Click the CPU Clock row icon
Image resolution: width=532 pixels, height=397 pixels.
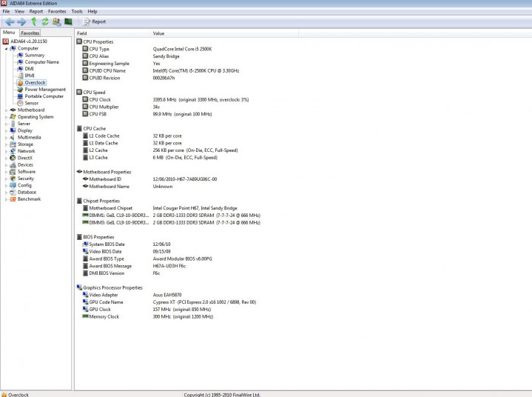point(86,99)
